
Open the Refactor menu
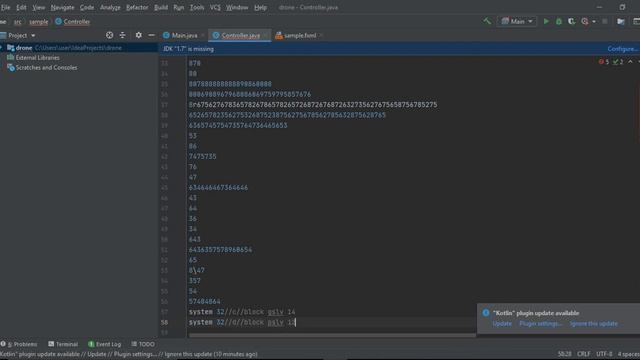coord(137,7)
